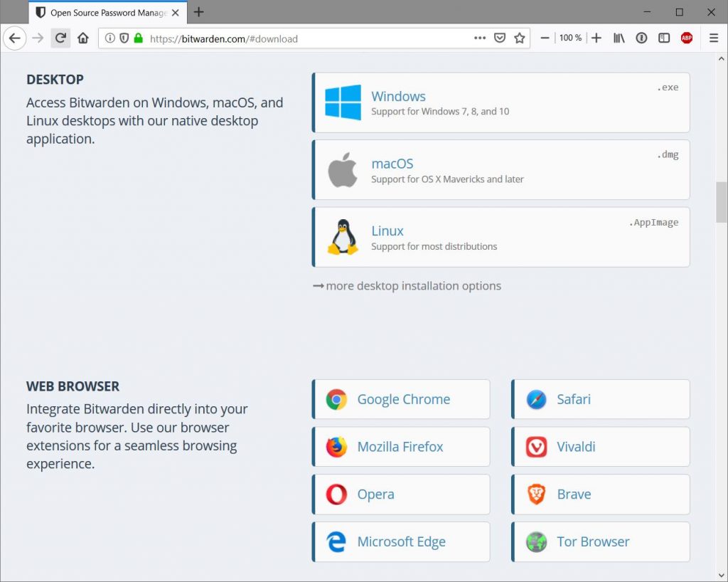The height and width of the screenshot is (582, 728).
Task: Zoom out with the minus button
Action: (x=545, y=38)
